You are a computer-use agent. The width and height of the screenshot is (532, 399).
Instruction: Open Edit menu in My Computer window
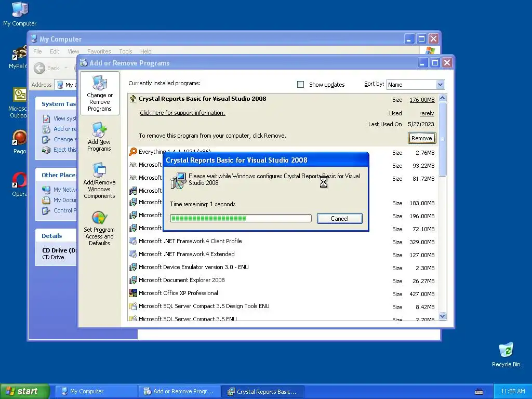54,51
